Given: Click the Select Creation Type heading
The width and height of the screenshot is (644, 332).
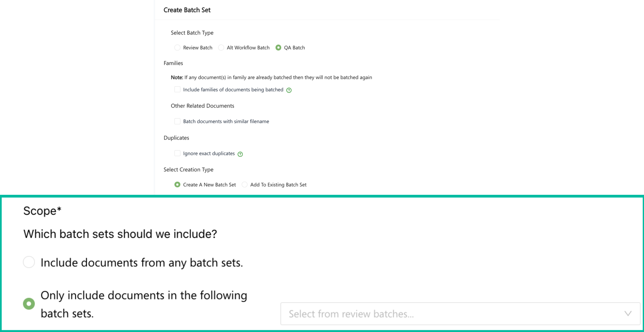Looking at the screenshot, I should [188, 169].
